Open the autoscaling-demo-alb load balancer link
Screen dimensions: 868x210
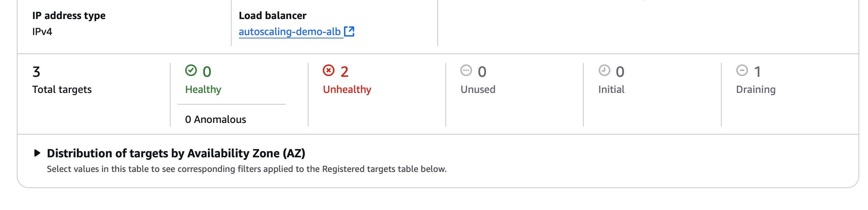click(x=290, y=32)
